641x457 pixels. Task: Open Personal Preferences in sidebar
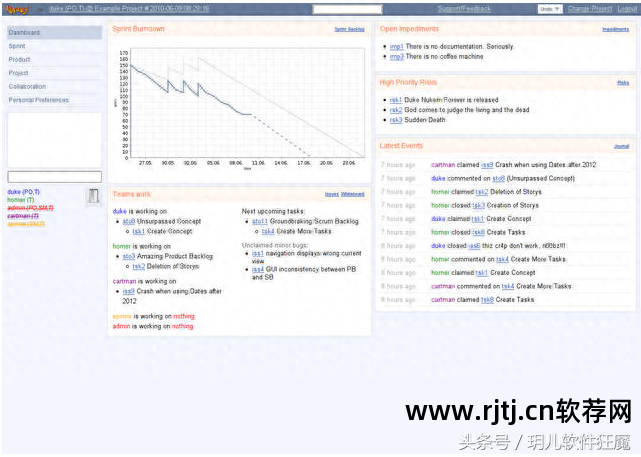pos(54,100)
